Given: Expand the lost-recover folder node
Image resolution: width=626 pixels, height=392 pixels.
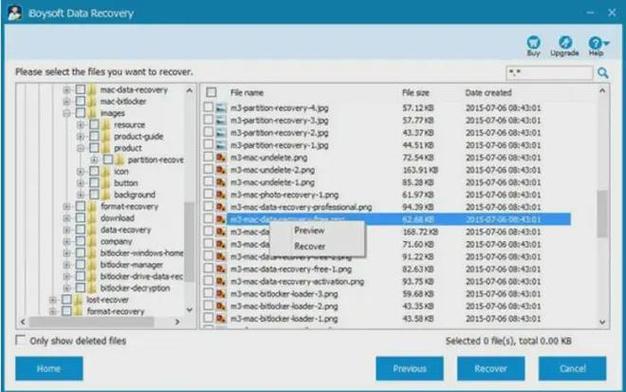Looking at the screenshot, I should click(53, 300).
